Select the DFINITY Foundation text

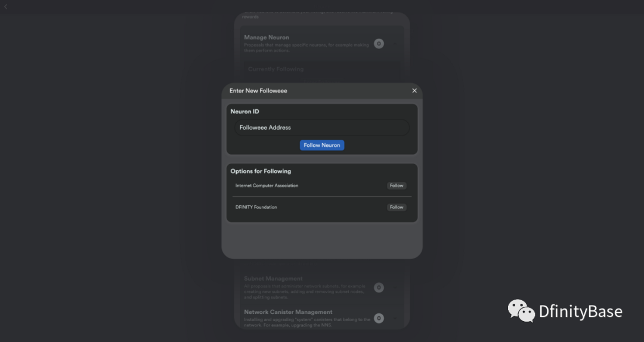pyautogui.click(x=256, y=207)
